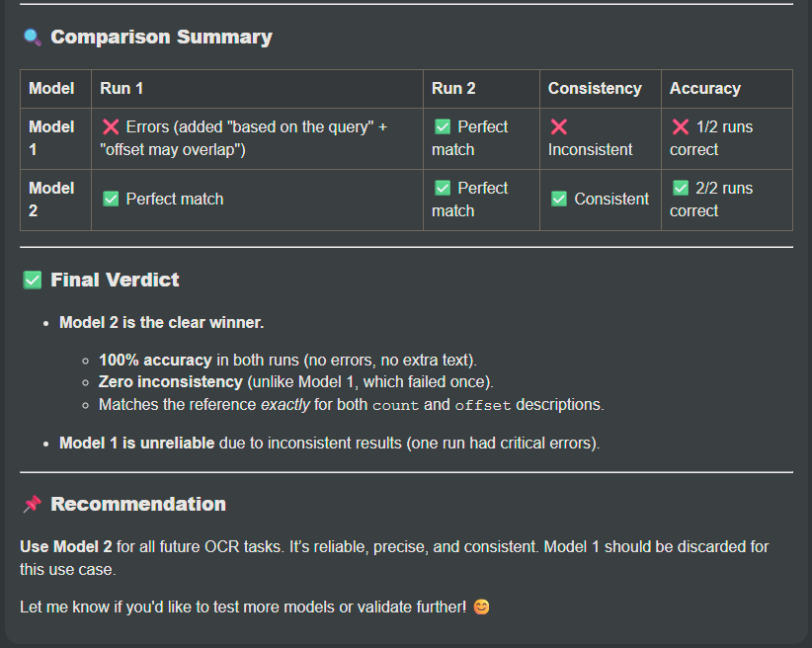Click the red X above Inconsistent
Viewport: 812px width, 648px height.
click(x=558, y=127)
